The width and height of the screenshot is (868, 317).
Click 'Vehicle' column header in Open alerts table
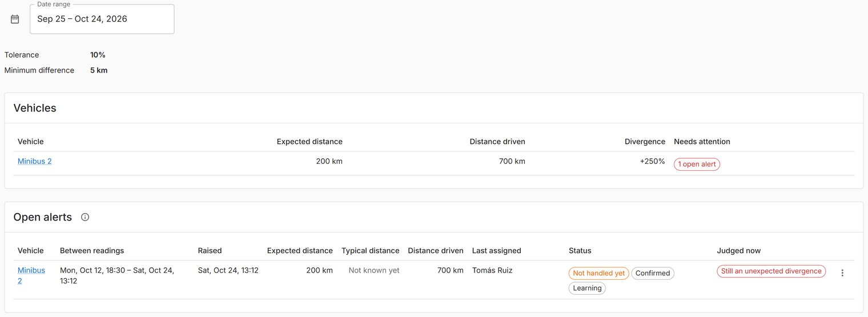(x=31, y=251)
